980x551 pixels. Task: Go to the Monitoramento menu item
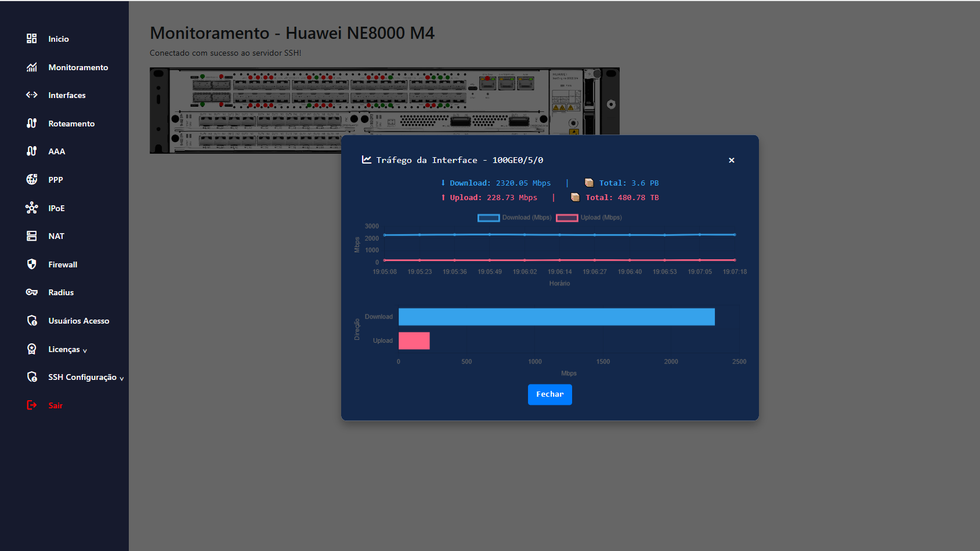pos(78,67)
